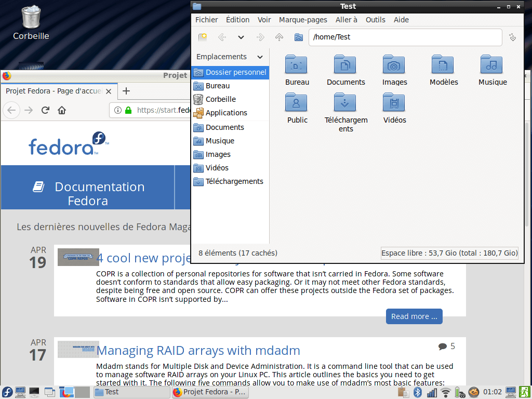532x399 pixels.
Task: Select the Documents folder icon in file view
Action: coord(345,64)
